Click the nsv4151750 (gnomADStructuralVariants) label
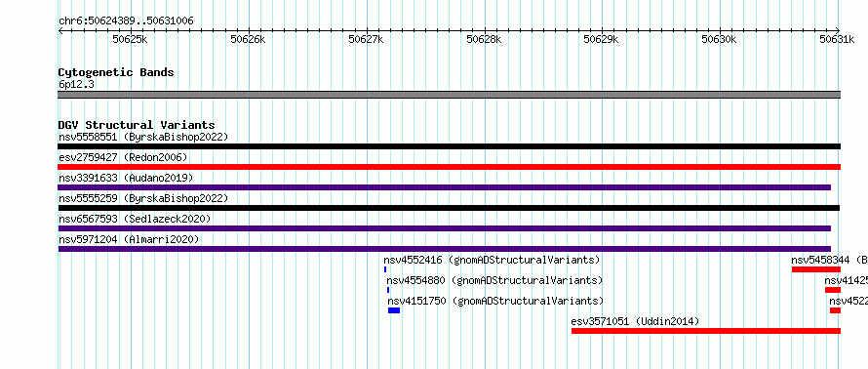The width and height of the screenshot is (868, 369). point(495,301)
